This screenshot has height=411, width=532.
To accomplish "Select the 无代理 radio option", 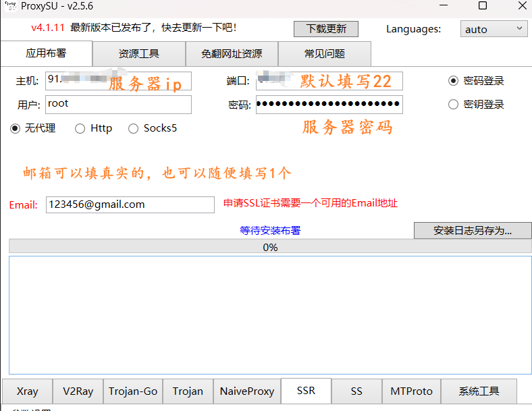I will [16, 128].
